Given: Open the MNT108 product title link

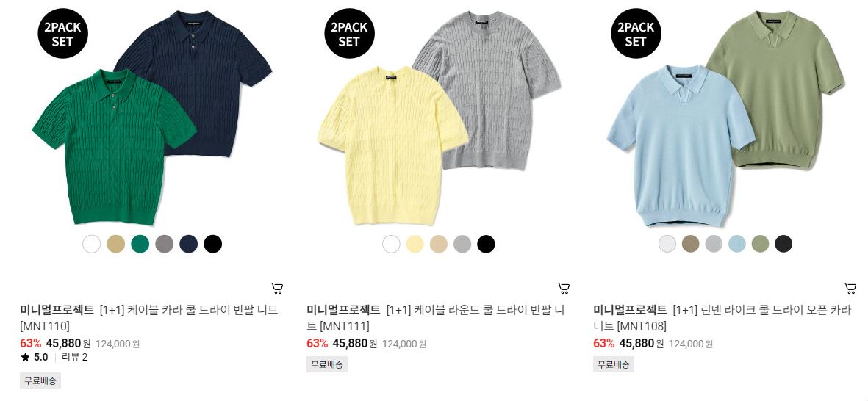Looking at the screenshot, I should pyautogui.click(x=722, y=317).
